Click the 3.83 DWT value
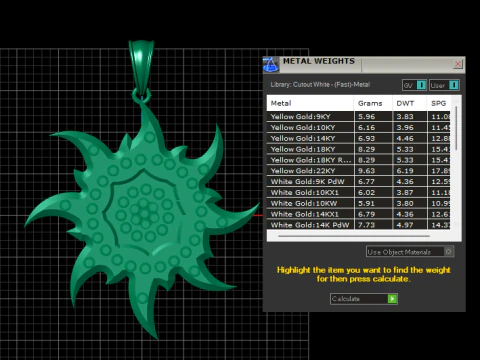Image resolution: width=480 pixels, height=360 pixels. 405,117
